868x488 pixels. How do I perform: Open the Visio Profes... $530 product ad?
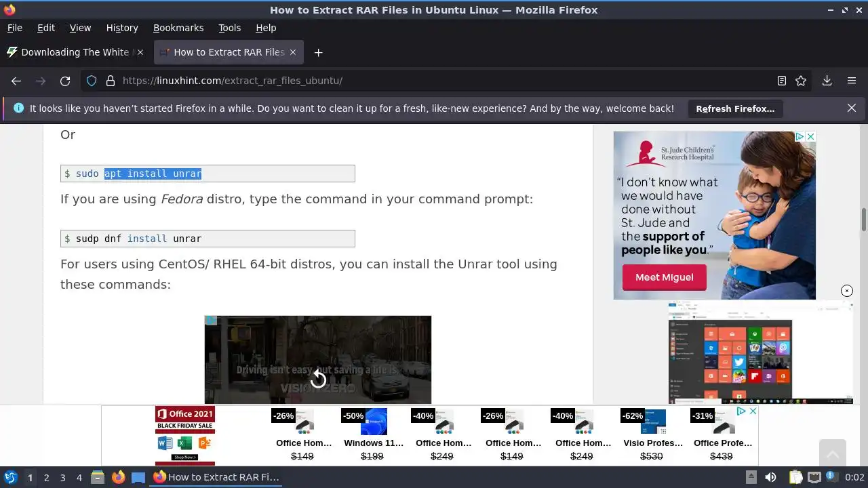tap(652, 436)
